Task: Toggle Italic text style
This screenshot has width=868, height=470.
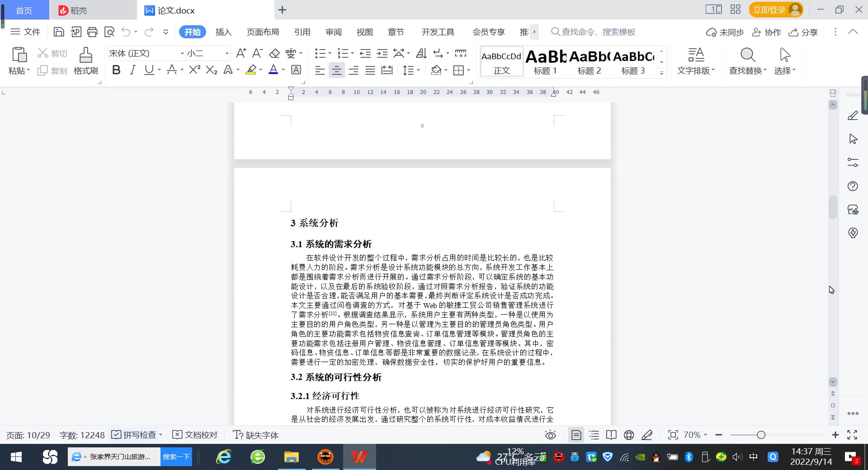Action: click(x=132, y=70)
